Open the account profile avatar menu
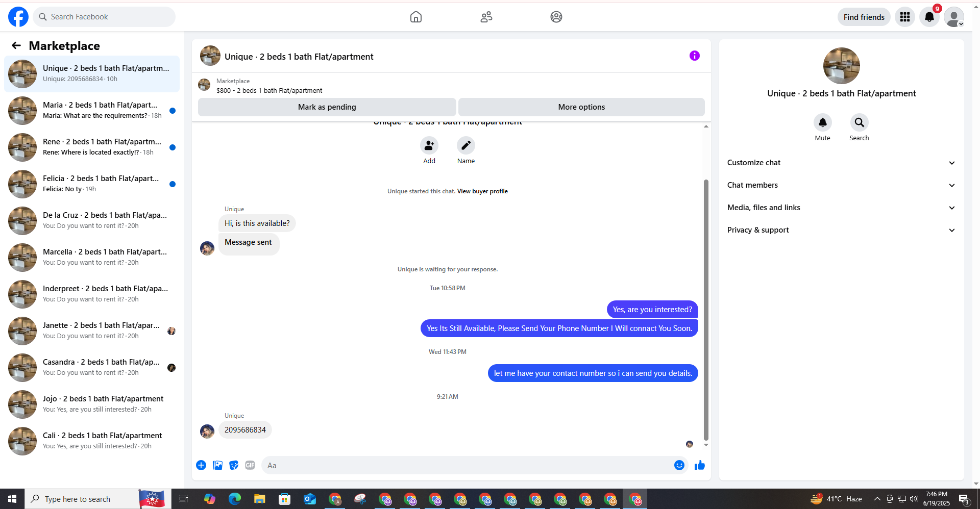The image size is (980, 509). pos(954,17)
